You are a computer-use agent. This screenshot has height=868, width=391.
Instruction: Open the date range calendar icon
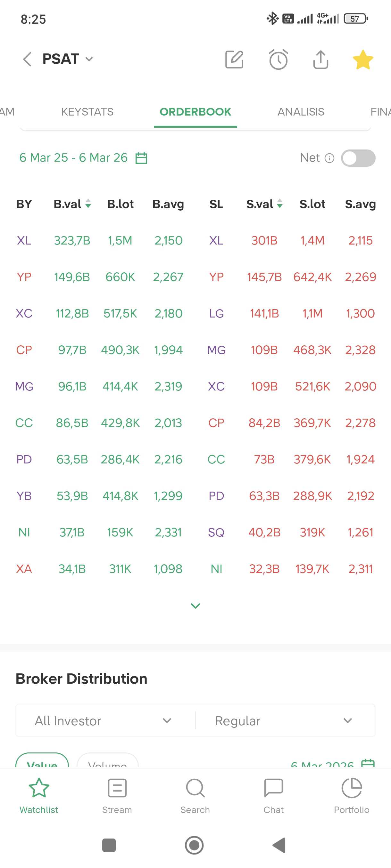coord(141,158)
